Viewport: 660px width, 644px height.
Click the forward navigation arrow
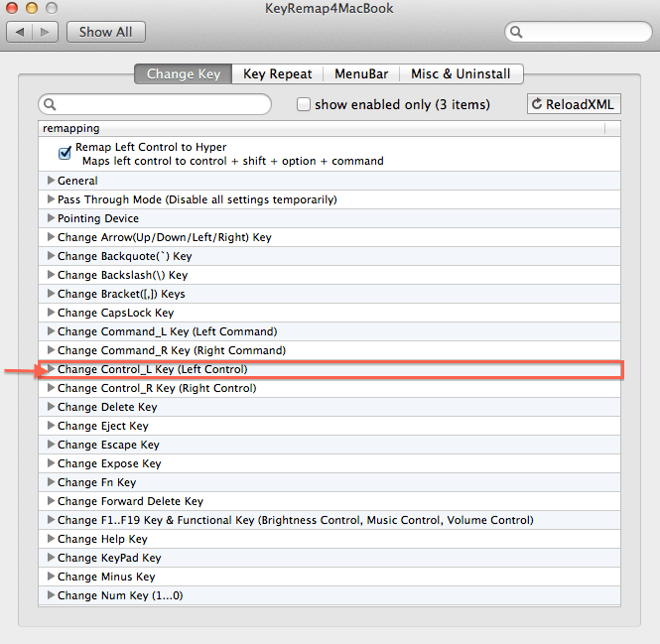(x=46, y=32)
